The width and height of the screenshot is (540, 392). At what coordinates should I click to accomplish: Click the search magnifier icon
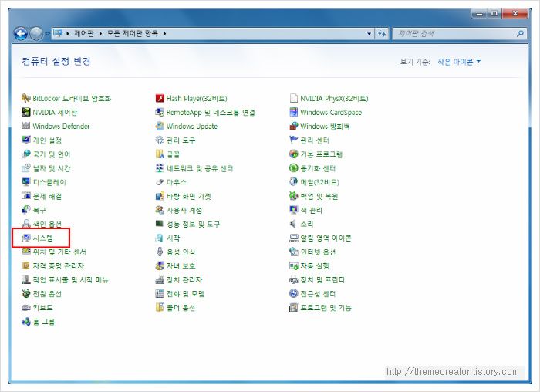pyautogui.click(x=520, y=33)
